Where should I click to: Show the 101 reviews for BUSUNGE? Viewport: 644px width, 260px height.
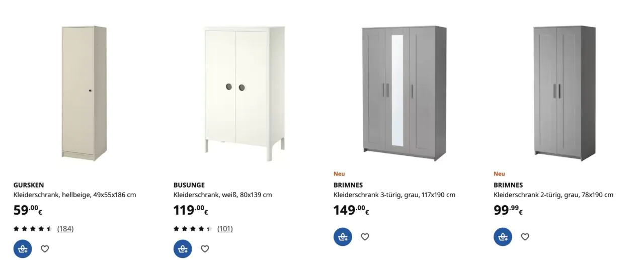point(225,228)
